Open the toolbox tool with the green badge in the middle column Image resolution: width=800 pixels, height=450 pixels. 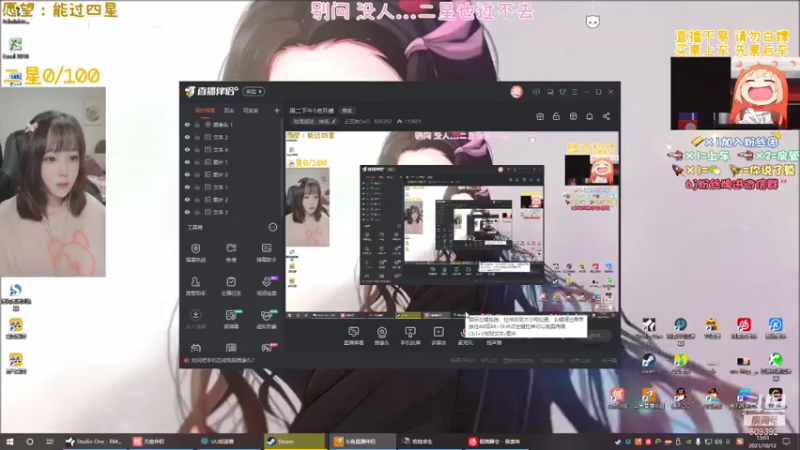231,319
